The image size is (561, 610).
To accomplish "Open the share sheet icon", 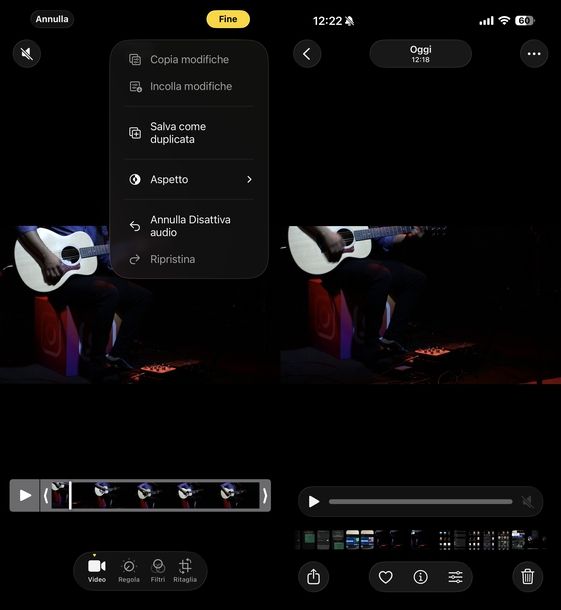I will (x=314, y=577).
